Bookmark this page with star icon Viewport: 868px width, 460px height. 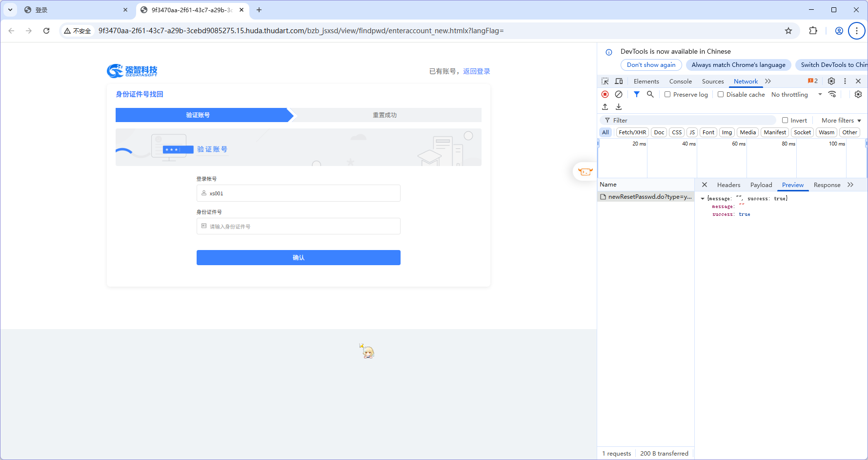pyautogui.click(x=788, y=31)
